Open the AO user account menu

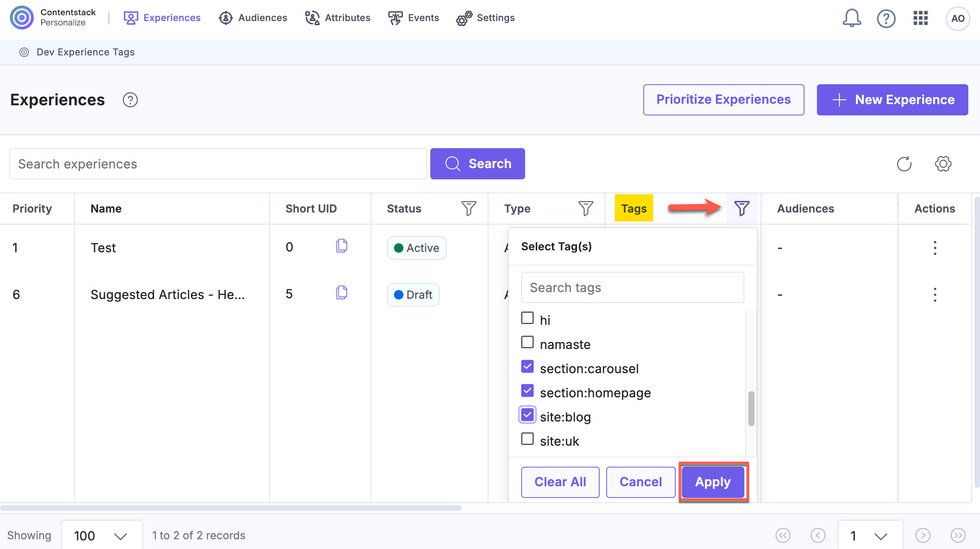pyautogui.click(x=958, y=18)
